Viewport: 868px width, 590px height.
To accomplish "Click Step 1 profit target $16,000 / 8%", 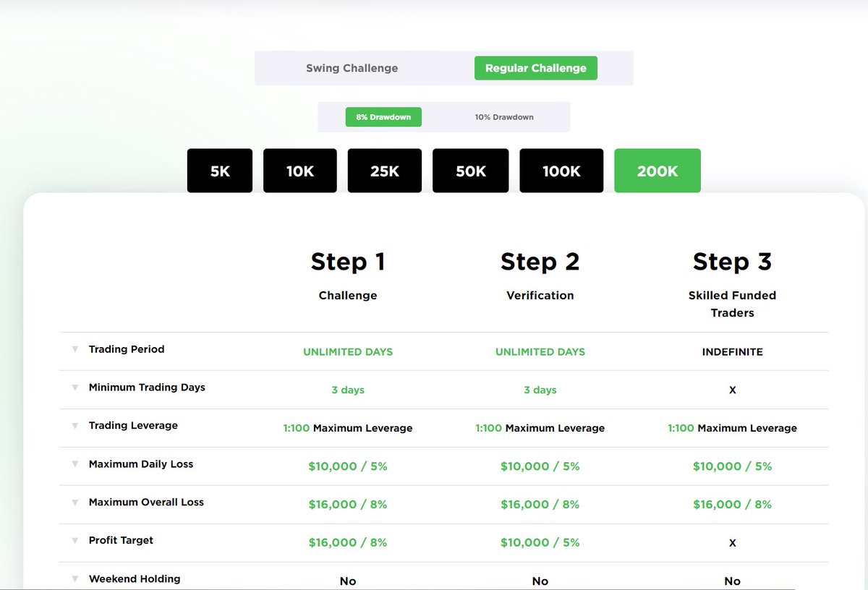I will tap(348, 543).
